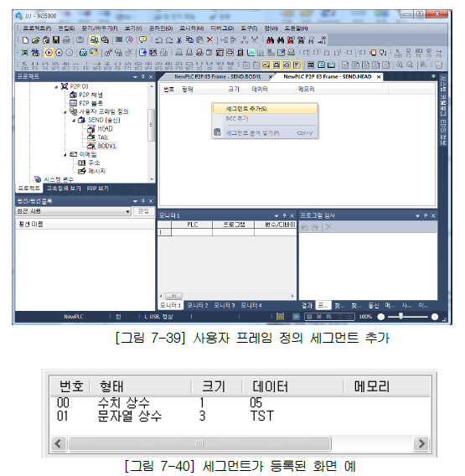
Task: Pin the 프로젝트 panel
Action: pyautogui.click(x=143, y=77)
